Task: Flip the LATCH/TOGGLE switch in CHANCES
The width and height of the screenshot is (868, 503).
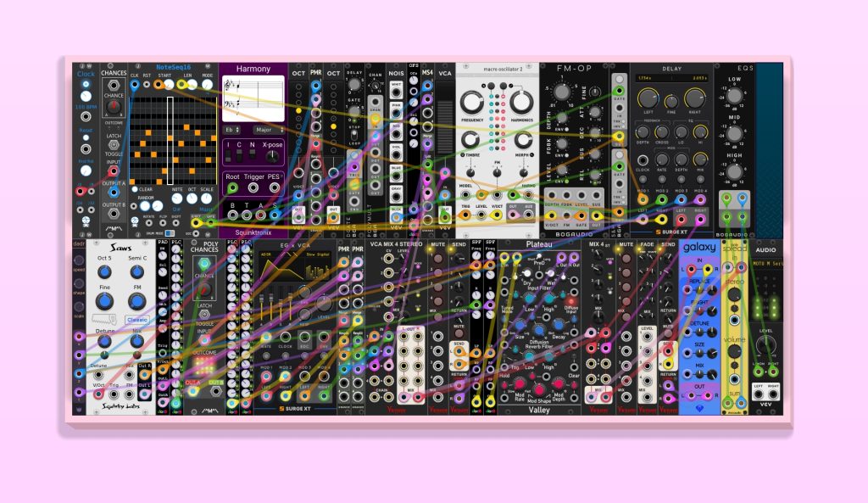Action: (x=114, y=145)
